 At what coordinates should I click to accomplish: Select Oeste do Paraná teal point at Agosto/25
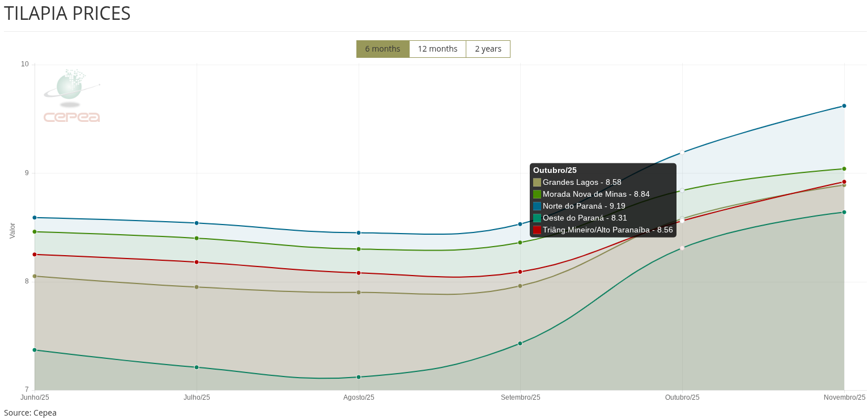coord(359,377)
